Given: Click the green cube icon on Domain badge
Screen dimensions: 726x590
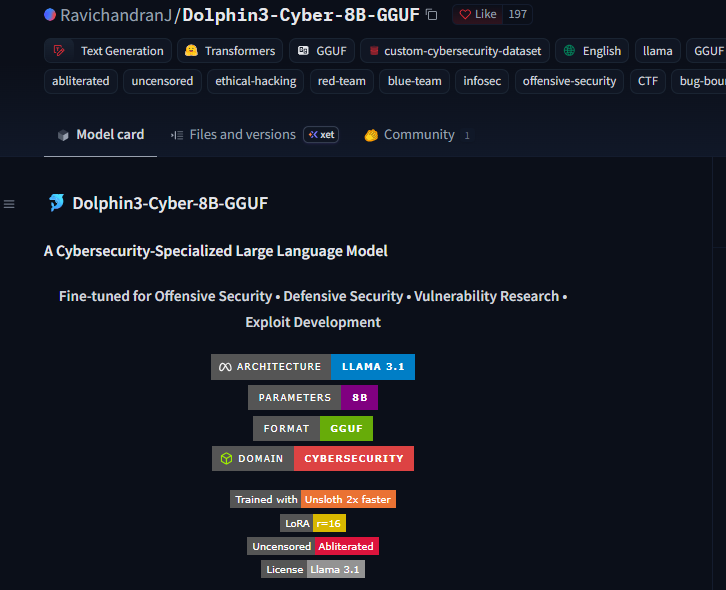Looking at the screenshot, I should pos(226,458).
